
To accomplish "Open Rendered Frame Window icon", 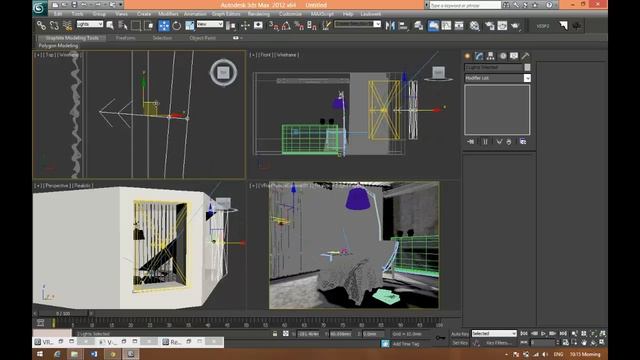I will 502,25.
